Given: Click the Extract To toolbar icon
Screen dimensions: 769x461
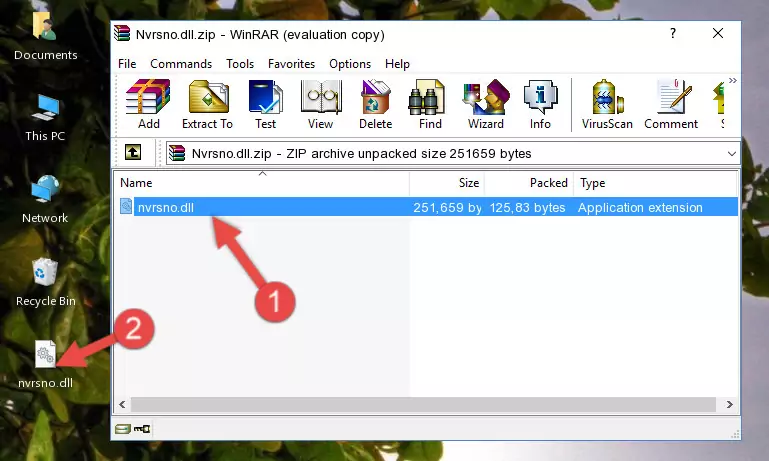Looking at the screenshot, I should (x=207, y=104).
